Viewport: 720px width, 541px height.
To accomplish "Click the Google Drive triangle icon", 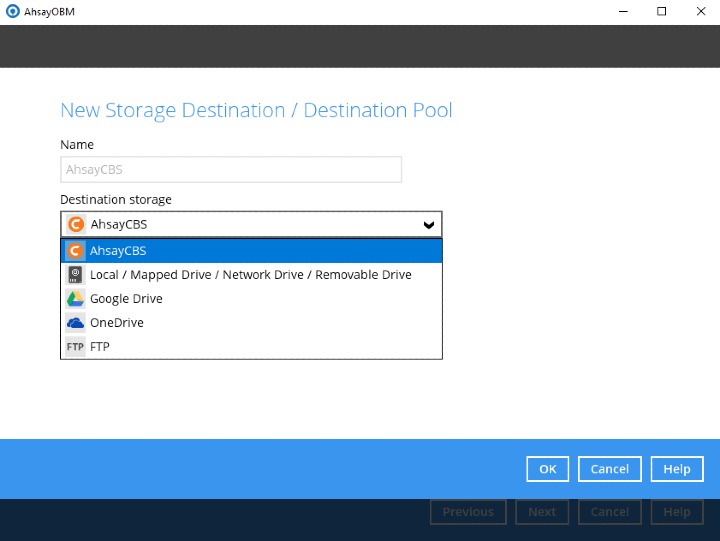I will (x=75, y=299).
